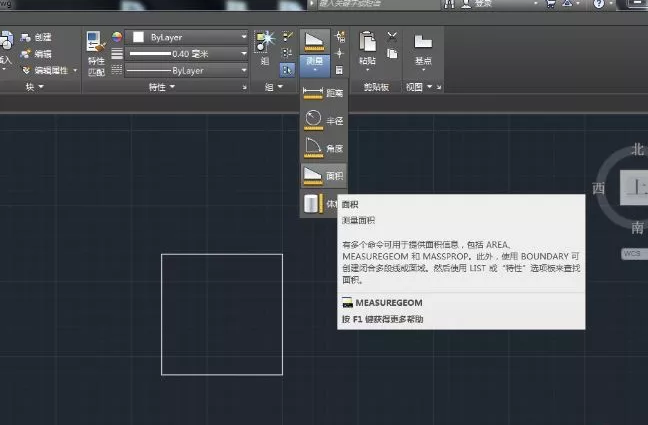Screen dimensions: 648x425
Task: Click the ID Point crosshair icon
Action: pos(340,53)
